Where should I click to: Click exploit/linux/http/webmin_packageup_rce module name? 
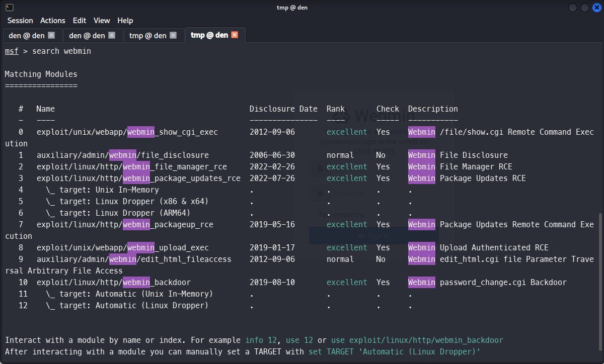(125, 225)
